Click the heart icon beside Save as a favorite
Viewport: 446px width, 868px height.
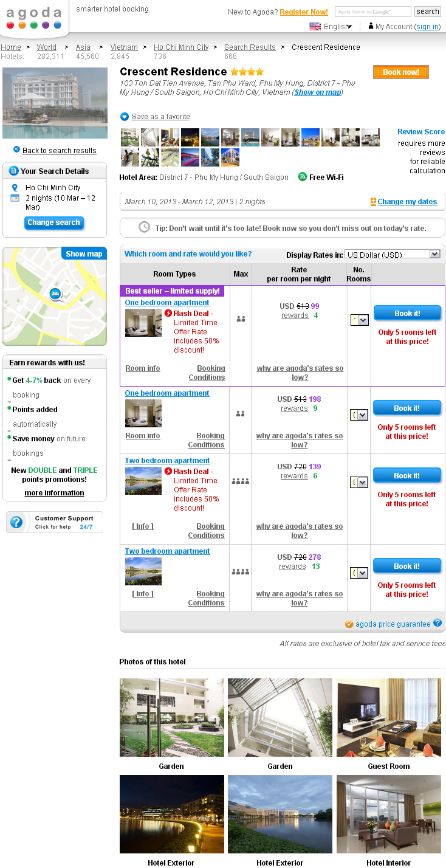coord(125,117)
